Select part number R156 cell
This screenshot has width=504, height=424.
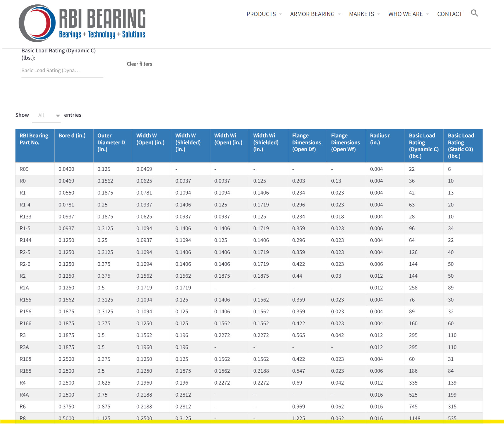35,311
